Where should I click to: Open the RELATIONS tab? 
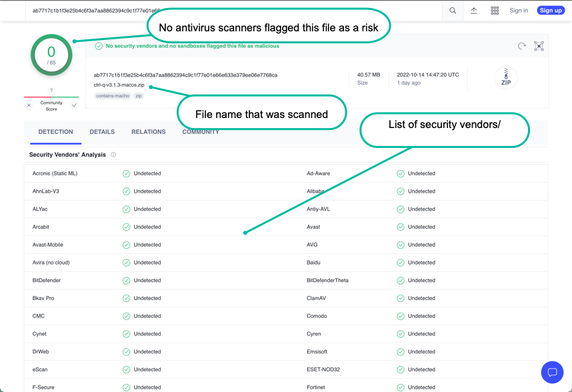click(x=148, y=131)
